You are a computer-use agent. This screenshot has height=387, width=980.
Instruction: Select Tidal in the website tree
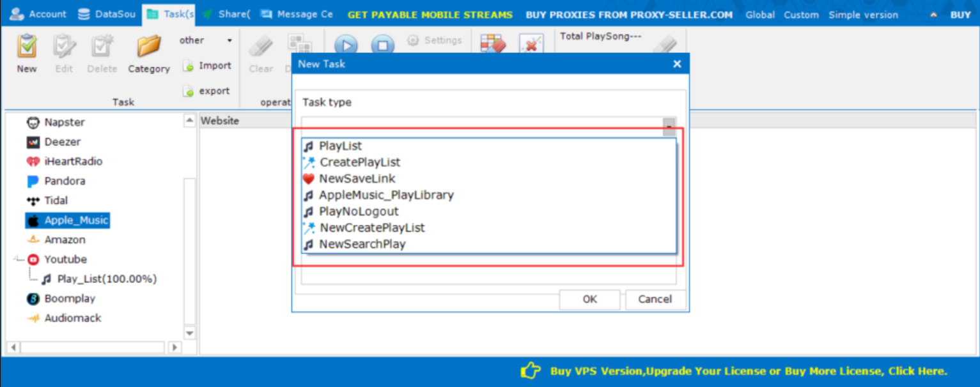47,201
